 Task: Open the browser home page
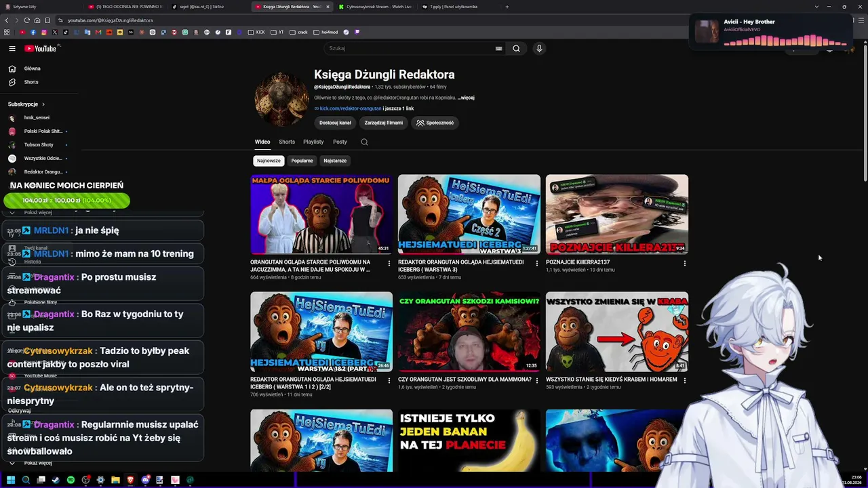37,20
